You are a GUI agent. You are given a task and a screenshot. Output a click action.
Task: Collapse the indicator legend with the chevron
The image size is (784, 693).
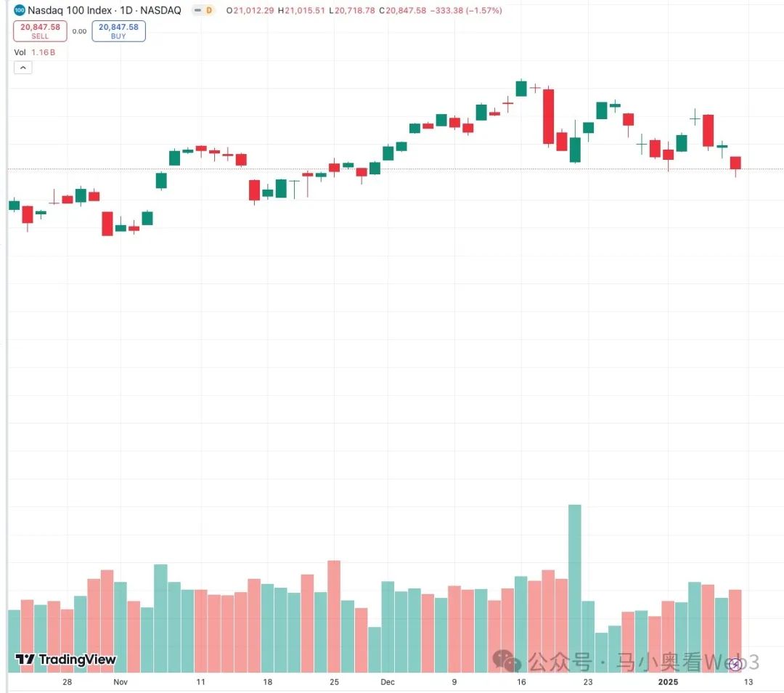[23, 68]
